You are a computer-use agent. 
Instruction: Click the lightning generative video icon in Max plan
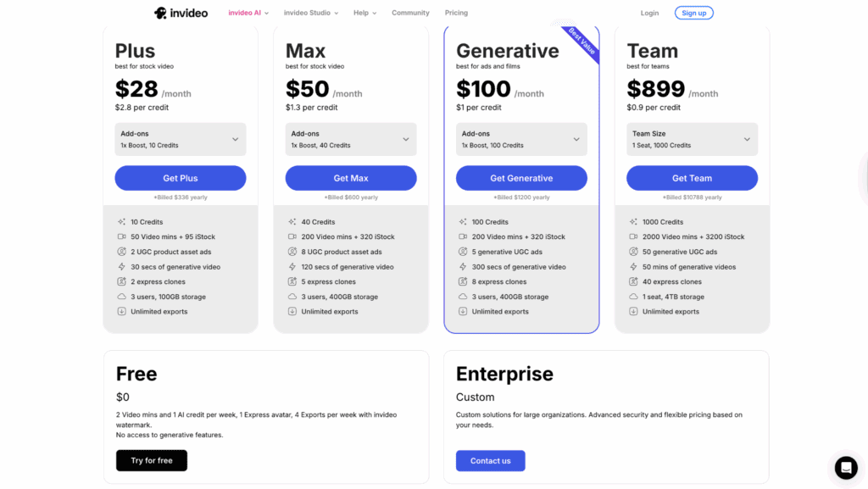292,266
